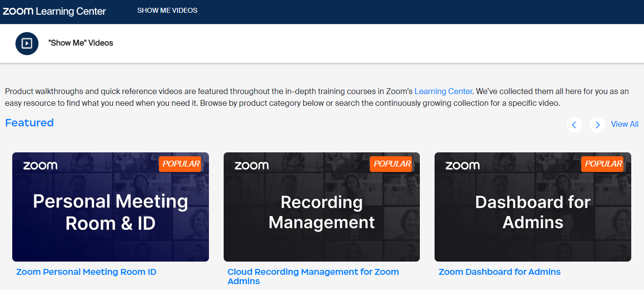Image resolution: width=644 pixels, height=290 pixels.
Task: Click zoom logo on Personal Meeting Room card
Action: (x=40, y=166)
